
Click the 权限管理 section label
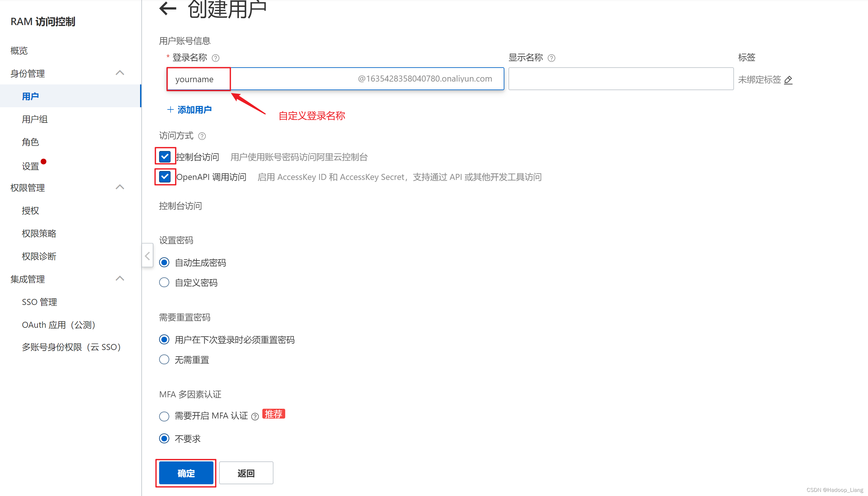click(28, 187)
